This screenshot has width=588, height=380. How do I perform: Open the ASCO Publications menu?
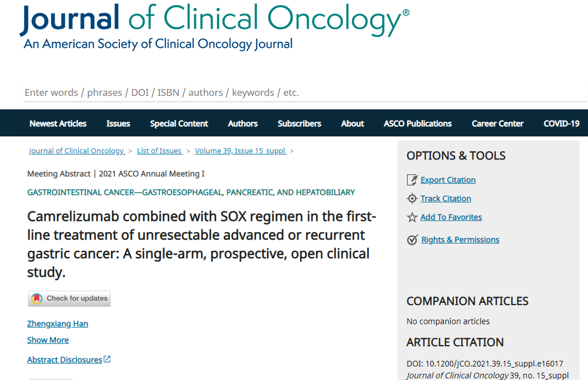click(418, 123)
